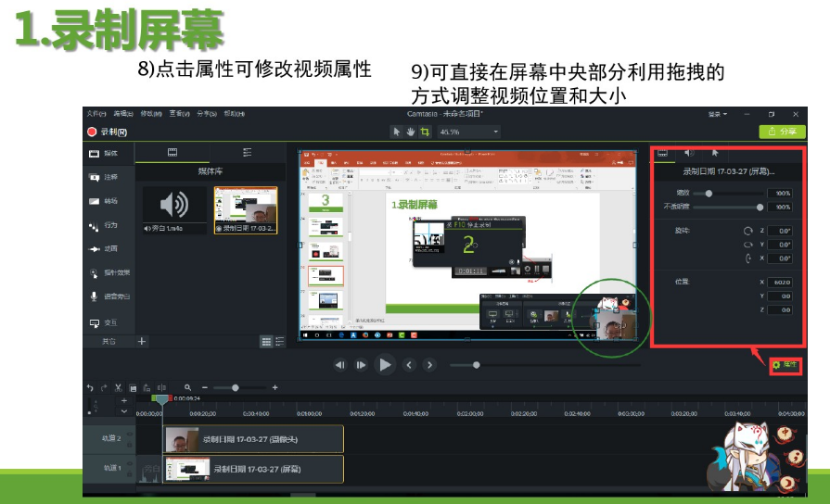830x504 pixels.
Task: Select the screen recording clip thumbnail in media bin
Action: tap(246, 210)
